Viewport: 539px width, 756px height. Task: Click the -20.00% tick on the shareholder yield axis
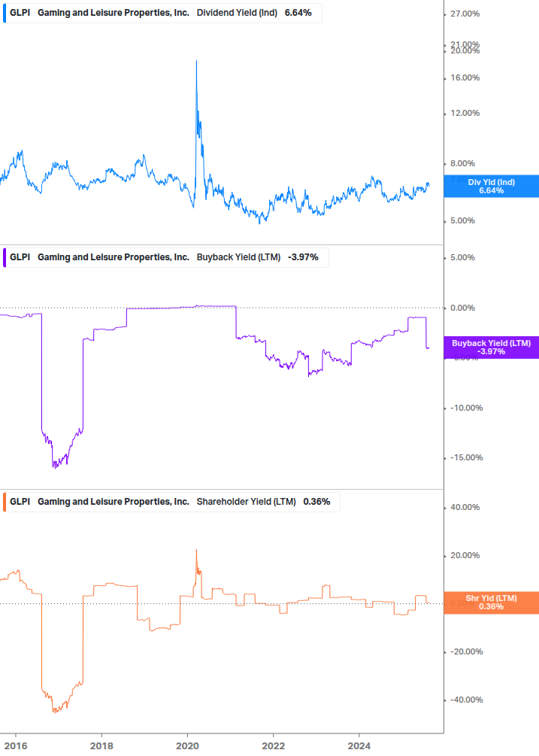tap(466, 652)
